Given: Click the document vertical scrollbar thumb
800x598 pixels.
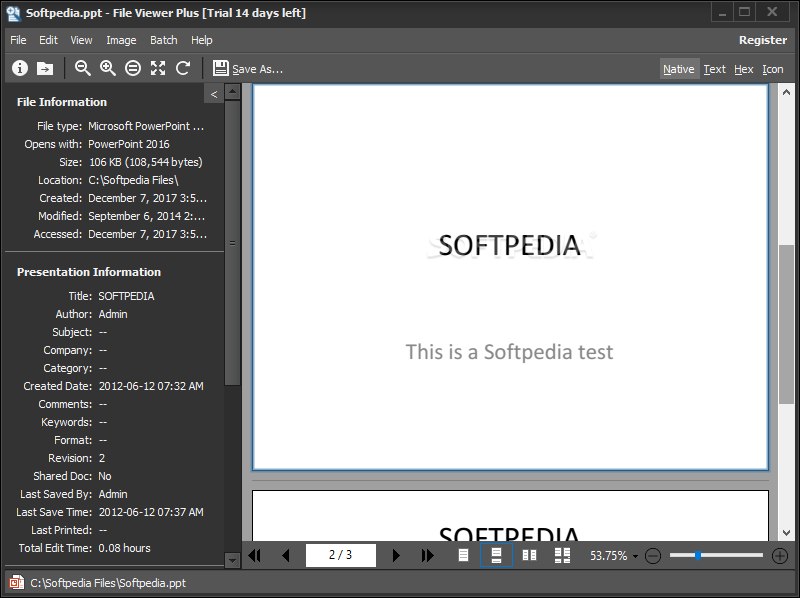Looking at the screenshot, I should (x=786, y=325).
